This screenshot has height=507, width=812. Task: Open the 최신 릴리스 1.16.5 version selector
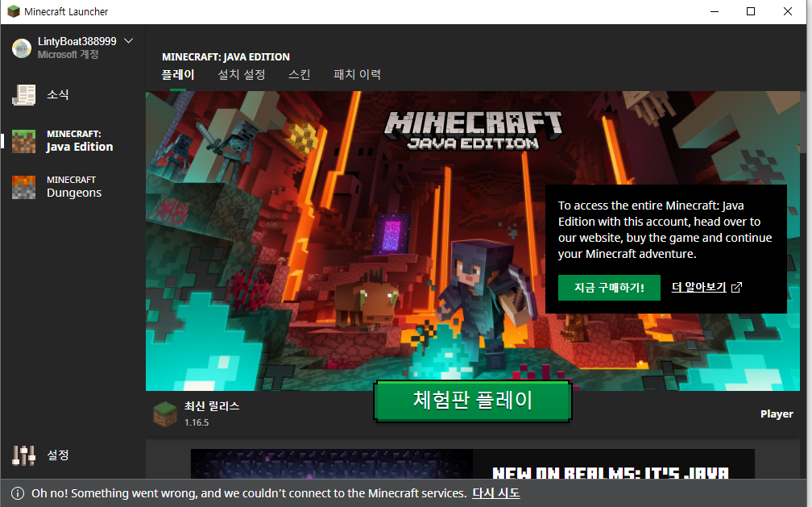pyautogui.click(x=197, y=413)
